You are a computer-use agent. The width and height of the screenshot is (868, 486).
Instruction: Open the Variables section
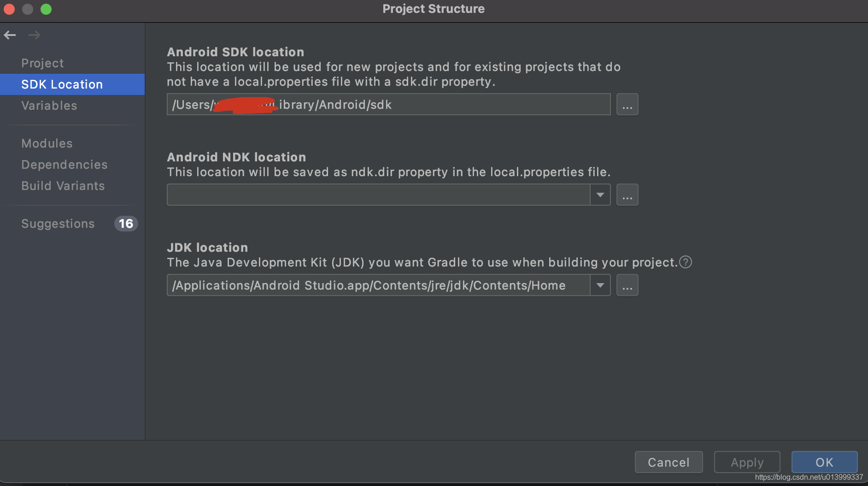(49, 106)
